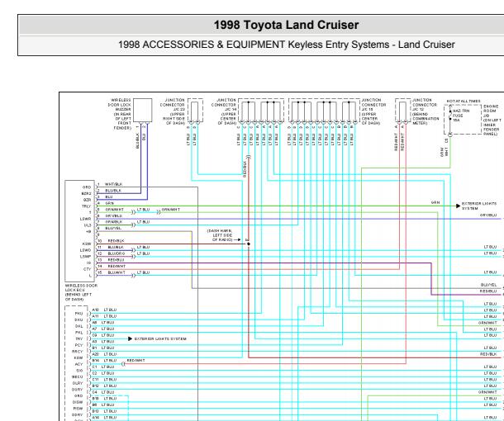Screen dimensions: 504x421
Task: Select the Wireless Door Lock ECU caption
Action: click(x=81, y=292)
